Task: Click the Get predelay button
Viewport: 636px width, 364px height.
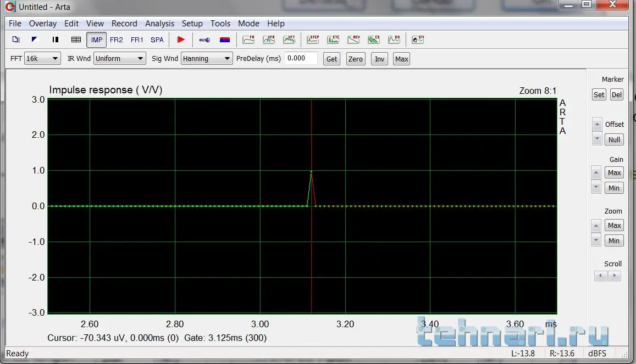Action: pos(332,59)
